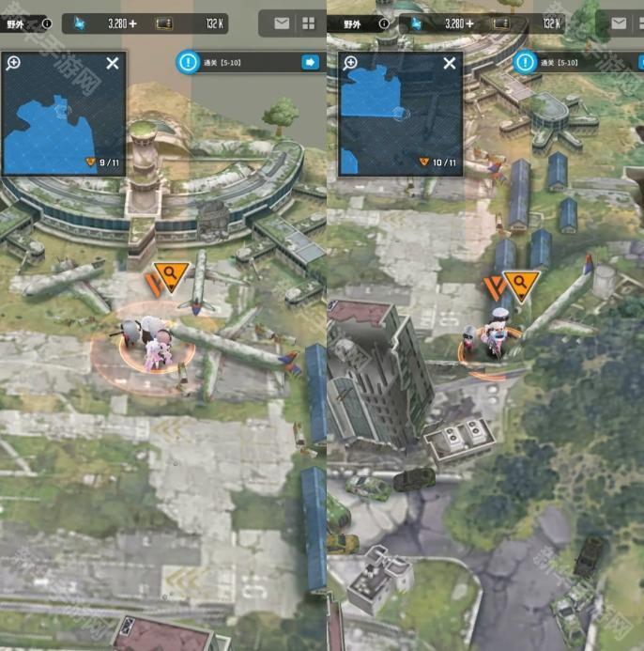Image resolution: width=644 pixels, height=651 pixels.
Task: Click the 野外 label in right screenshot
Action: click(352, 24)
